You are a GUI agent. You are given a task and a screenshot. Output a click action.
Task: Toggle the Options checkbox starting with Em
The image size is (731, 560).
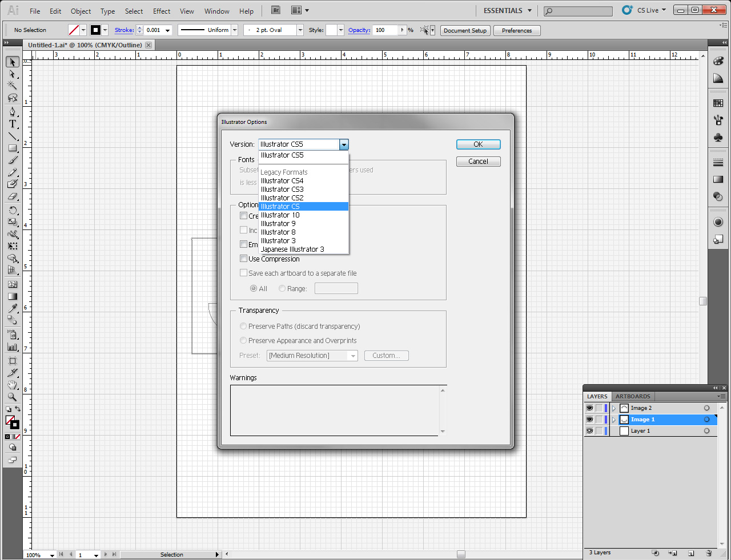243,244
